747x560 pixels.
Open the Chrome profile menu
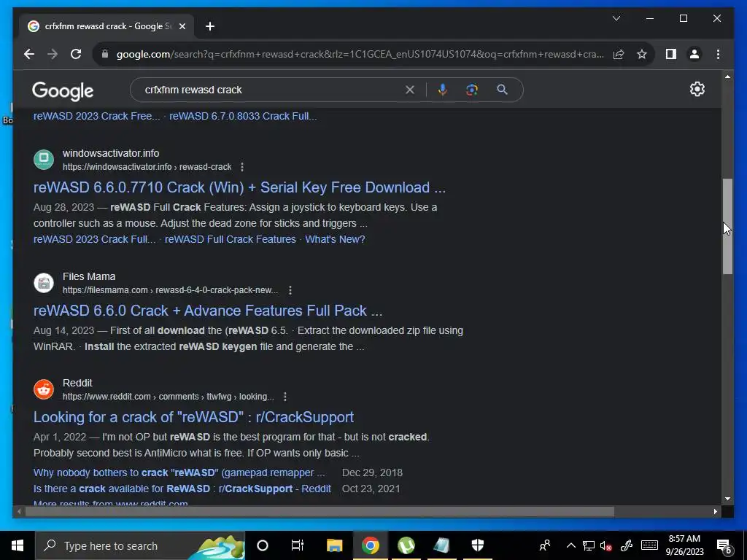tap(694, 54)
